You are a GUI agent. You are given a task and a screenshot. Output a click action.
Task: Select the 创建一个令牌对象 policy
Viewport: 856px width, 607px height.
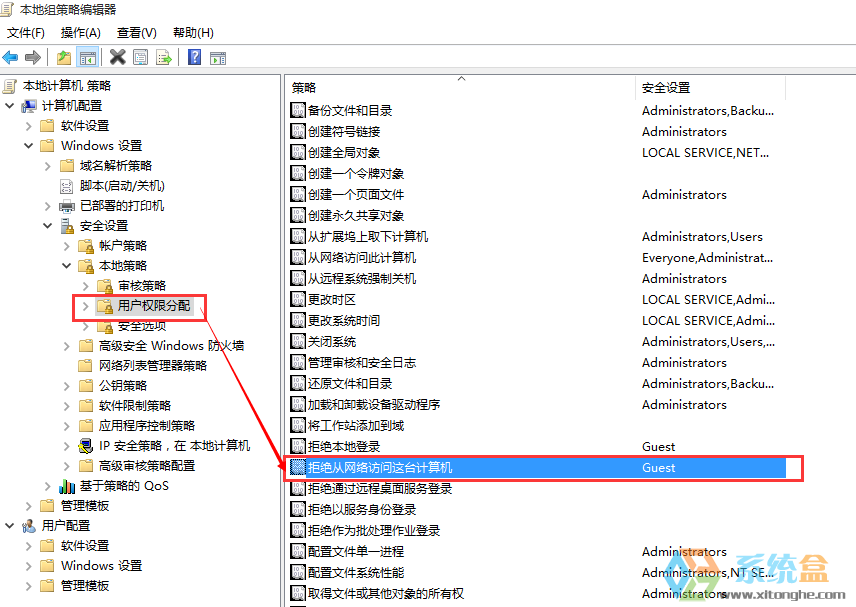[x=356, y=174]
